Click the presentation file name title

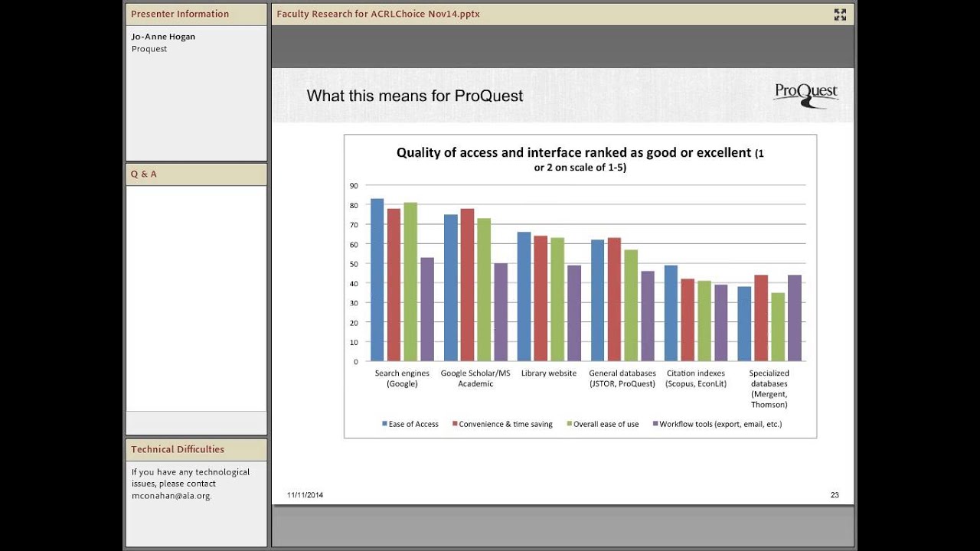[x=378, y=14]
